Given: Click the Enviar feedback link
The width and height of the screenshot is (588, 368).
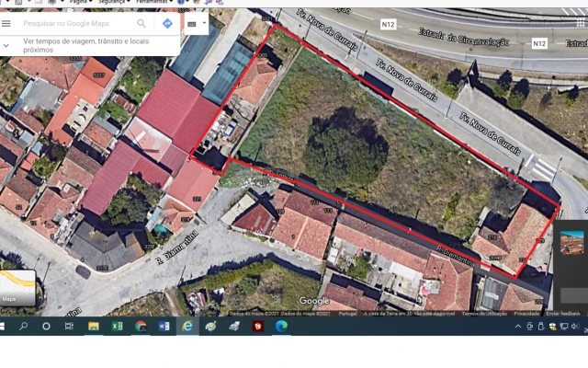Looking at the screenshot, I should coord(563,313).
